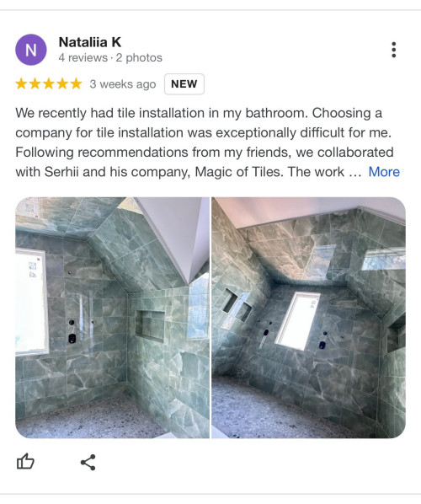The width and height of the screenshot is (421, 504).
Task: Click the review text's first line
Action: pos(199,113)
